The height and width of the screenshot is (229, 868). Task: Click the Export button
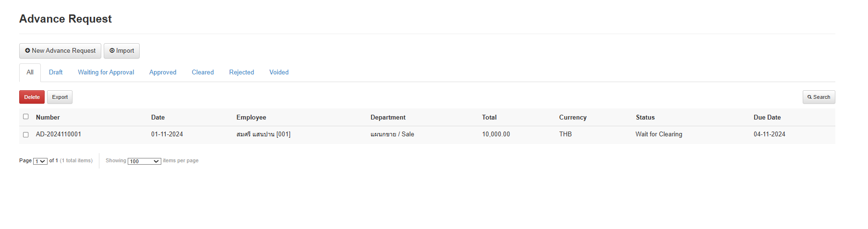pos(60,97)
